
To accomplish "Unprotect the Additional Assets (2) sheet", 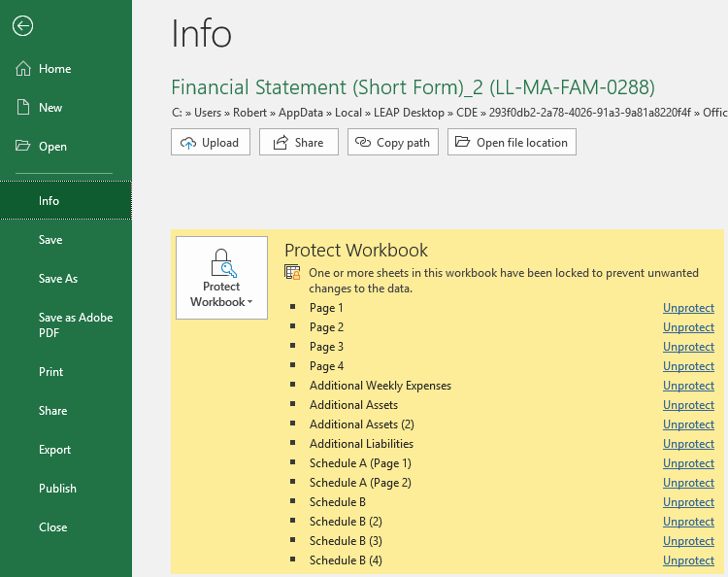I will (x=688, y=424).
